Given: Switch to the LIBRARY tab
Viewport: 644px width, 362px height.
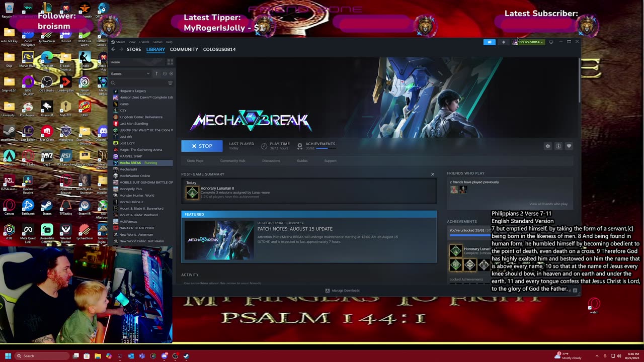Looking at the screenshot, I should [x=155, y=49].
